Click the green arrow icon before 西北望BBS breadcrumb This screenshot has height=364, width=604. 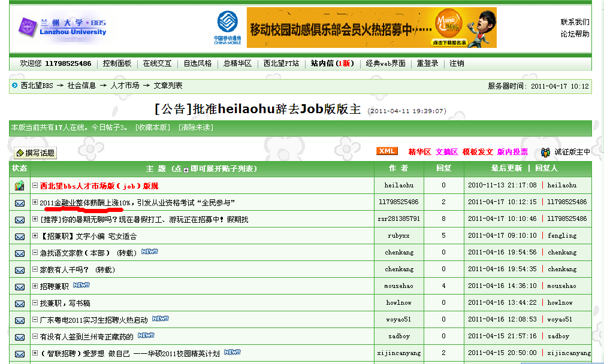[14, 86]
